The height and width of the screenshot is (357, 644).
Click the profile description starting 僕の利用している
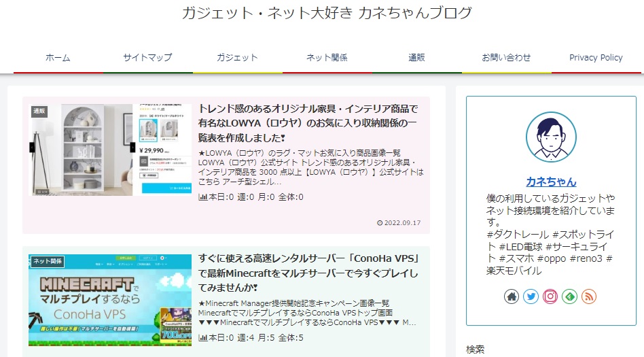(x=550, y=210)
